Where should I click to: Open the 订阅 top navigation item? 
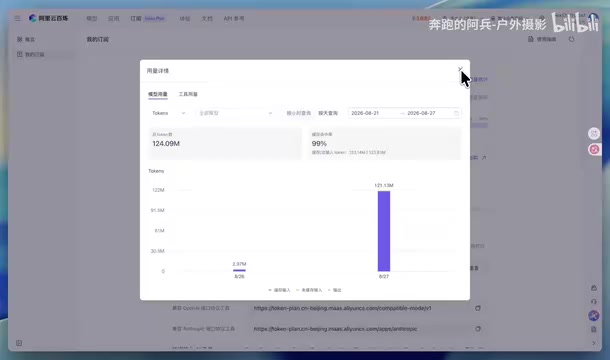point(136,19)
